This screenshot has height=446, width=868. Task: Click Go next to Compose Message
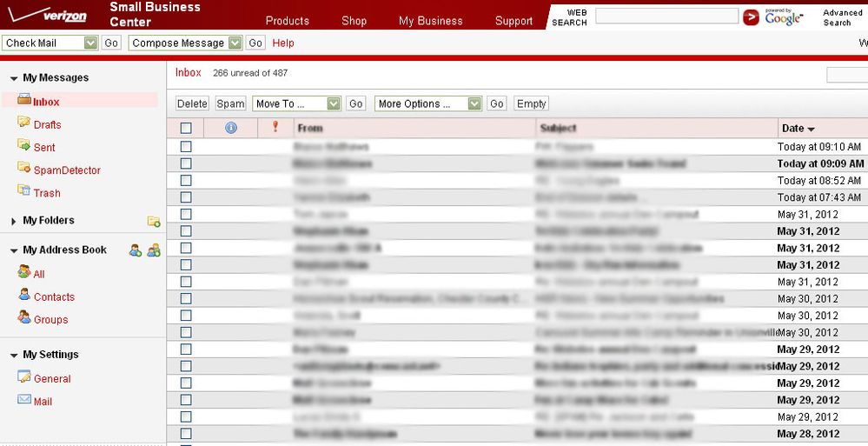pyautogui.click(x=255, y=43)
